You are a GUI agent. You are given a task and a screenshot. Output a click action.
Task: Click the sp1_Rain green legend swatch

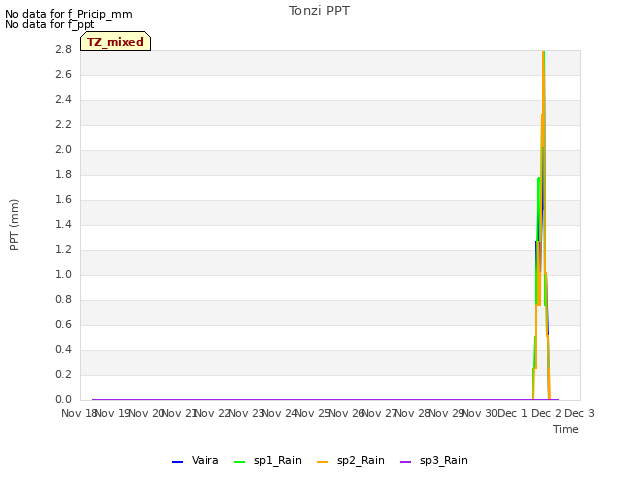[x=240, y=462]
